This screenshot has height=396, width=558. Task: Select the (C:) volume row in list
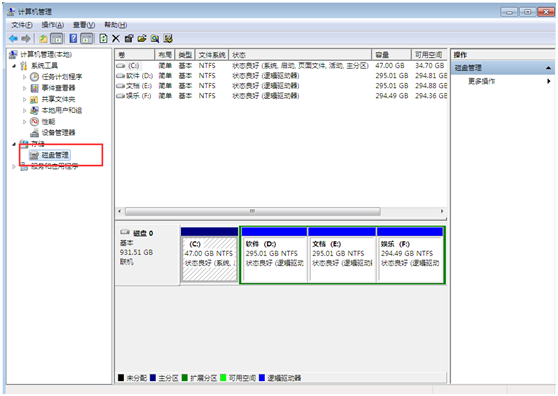281,66
